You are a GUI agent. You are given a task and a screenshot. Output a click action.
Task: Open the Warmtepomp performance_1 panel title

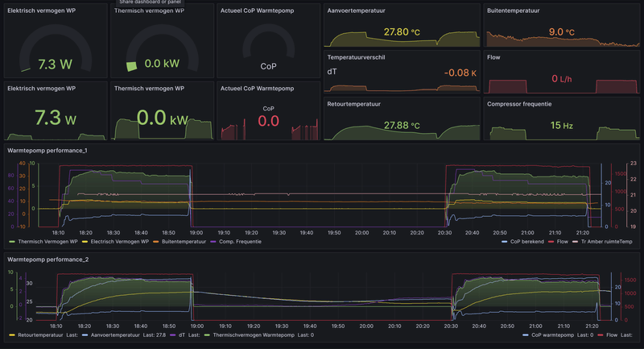(x=47, y=151)
